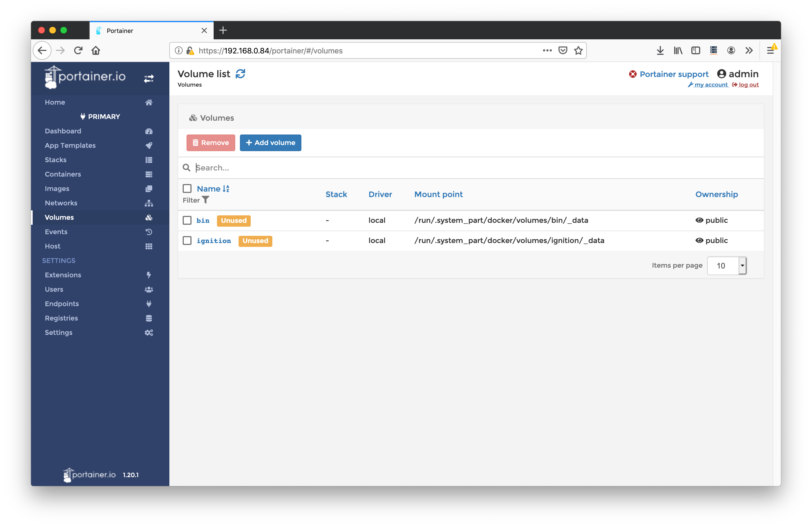Click the red Remove button
This screenshot has width=812, height=527.
tap(211, 143)
